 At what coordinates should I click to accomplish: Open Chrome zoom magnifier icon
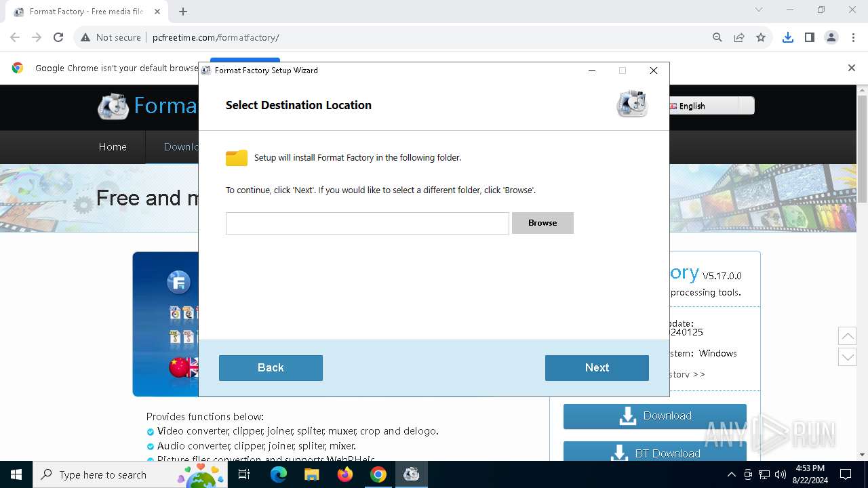click(717, 37)
